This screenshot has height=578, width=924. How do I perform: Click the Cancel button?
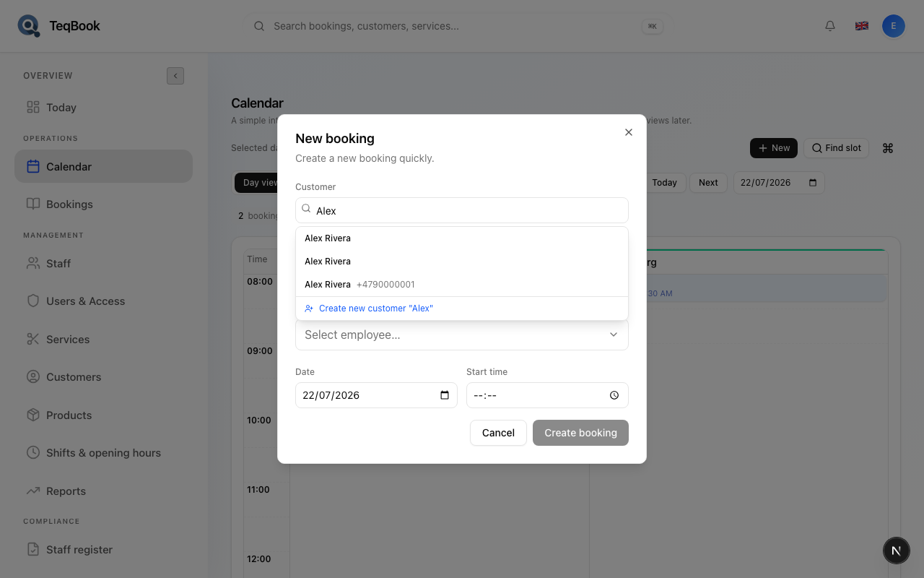(x=498, y=433)
